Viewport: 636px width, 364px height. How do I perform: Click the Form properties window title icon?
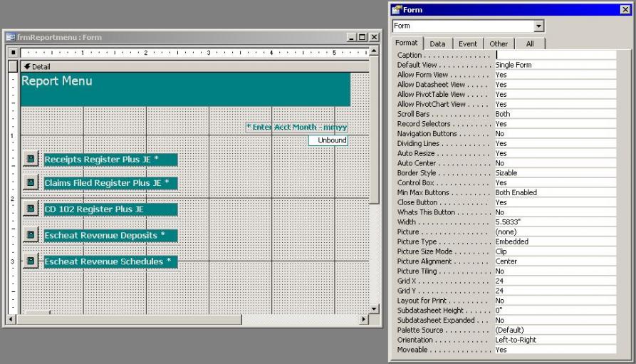pos(397,10)
